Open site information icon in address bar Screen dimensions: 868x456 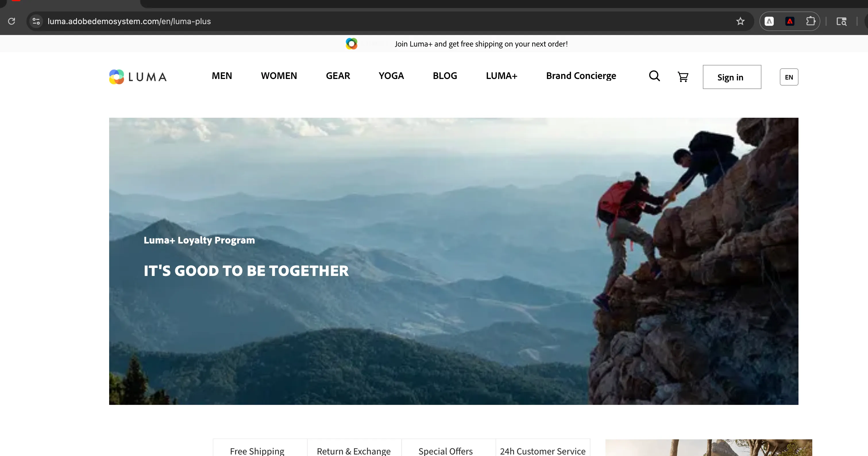pyautogui.click(x=36, y=21)
